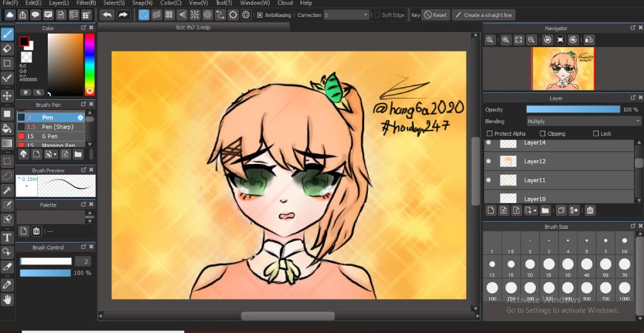Select the Eraser tool
644x333 pixels.
pyautogui.click(x=7, y=49)
